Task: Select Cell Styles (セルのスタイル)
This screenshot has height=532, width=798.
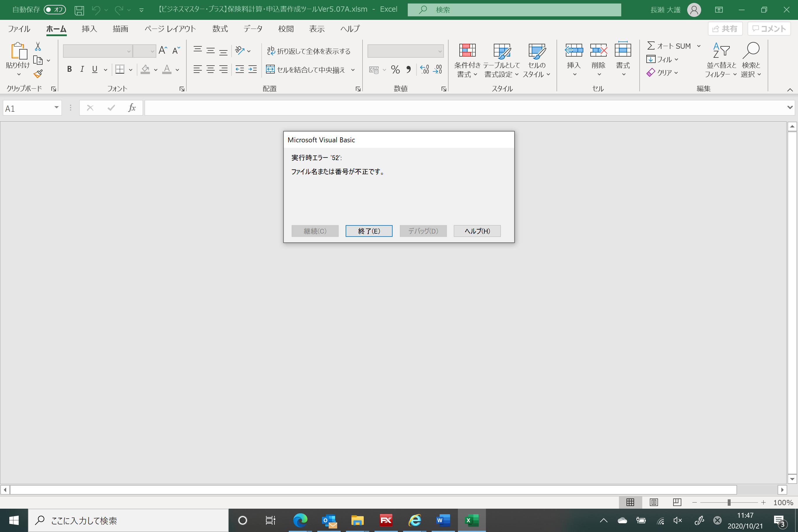Action: [537, 60]
